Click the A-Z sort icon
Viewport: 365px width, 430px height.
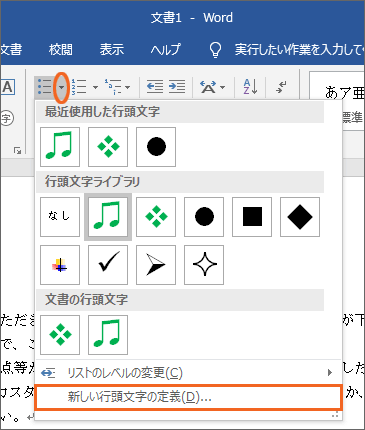pos(251,87)
